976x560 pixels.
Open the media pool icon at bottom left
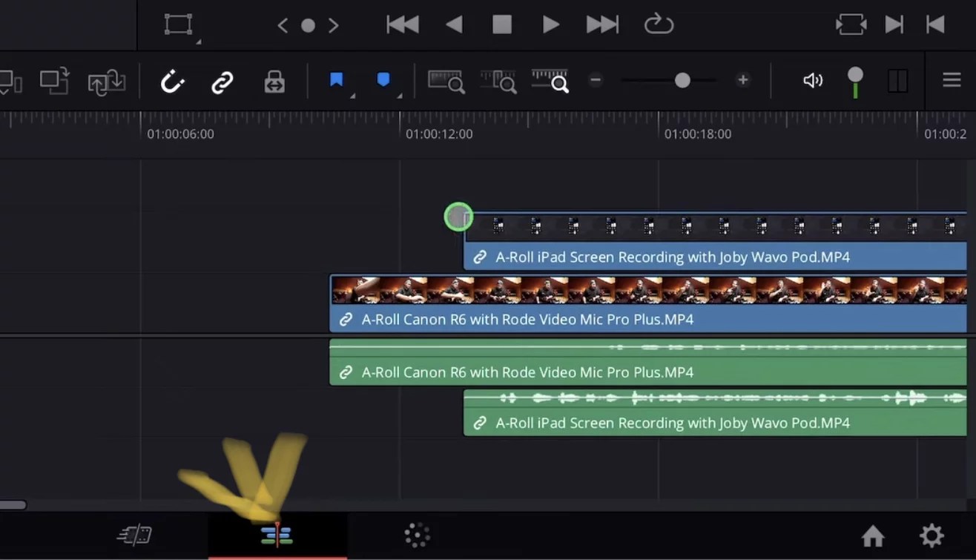pos(134,536)
